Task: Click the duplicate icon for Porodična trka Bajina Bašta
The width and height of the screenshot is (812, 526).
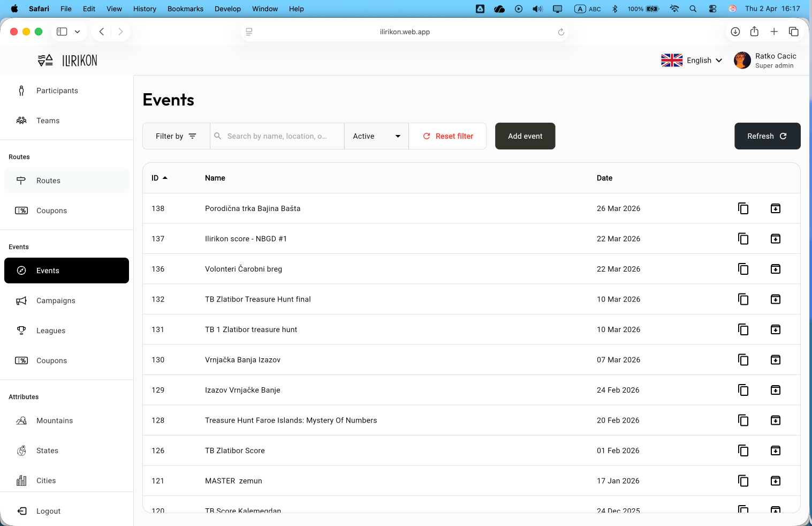Action: tap(743, 208)
